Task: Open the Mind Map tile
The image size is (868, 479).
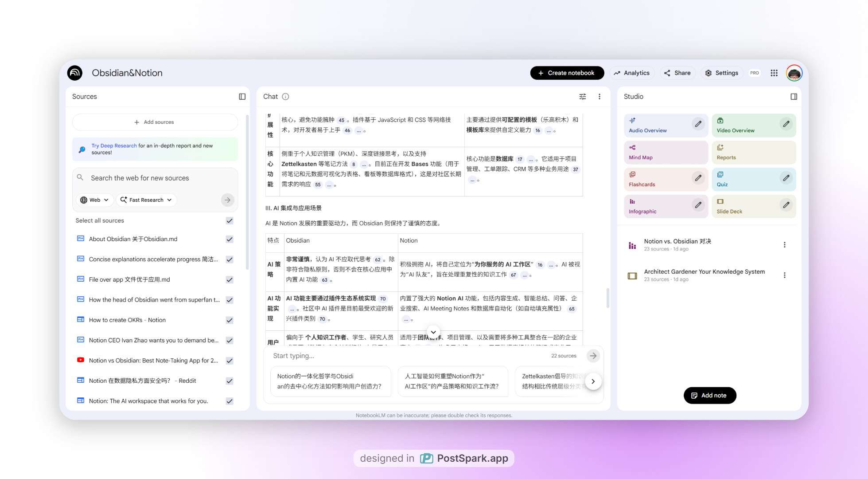Action: pyautogui.click(x=665, y=153)
